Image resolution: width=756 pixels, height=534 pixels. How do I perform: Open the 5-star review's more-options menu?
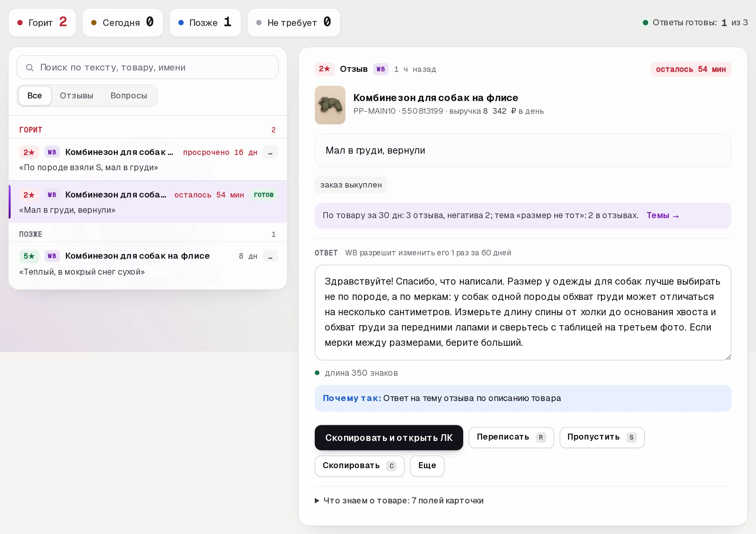(x=270, y=256)
